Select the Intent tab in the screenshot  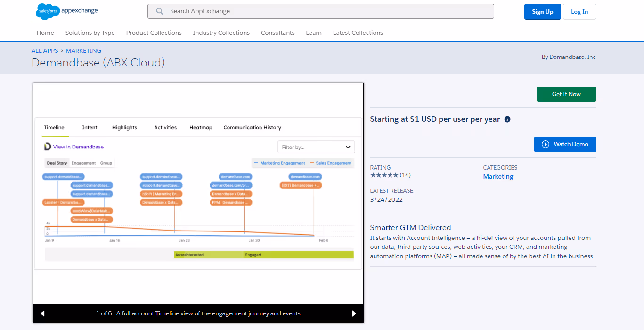90,128
